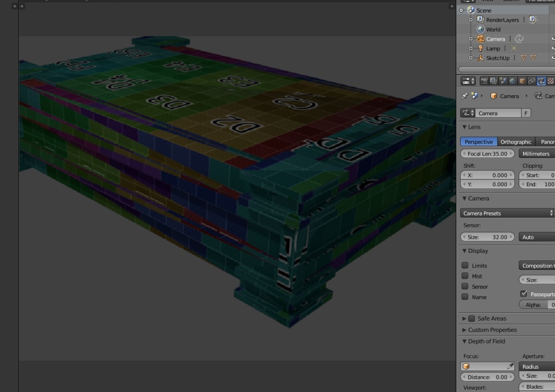The image size is (555, 392).
Task: Click the Scene icon in properties breadcrumb
Action: point(474,96)
